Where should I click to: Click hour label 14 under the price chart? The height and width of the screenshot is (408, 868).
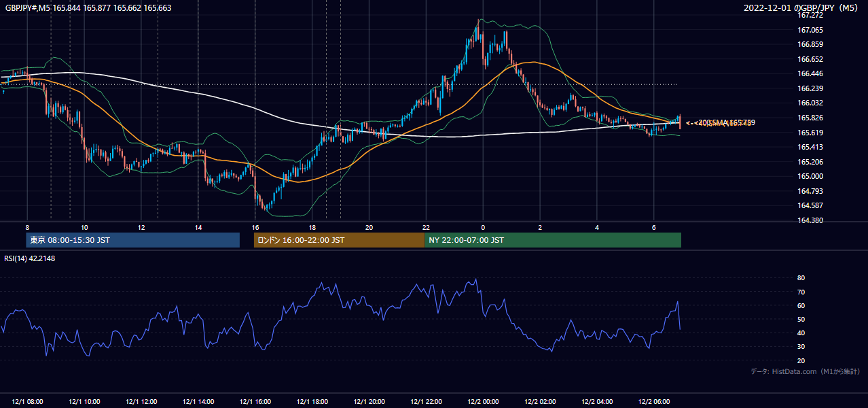point(198,227)
